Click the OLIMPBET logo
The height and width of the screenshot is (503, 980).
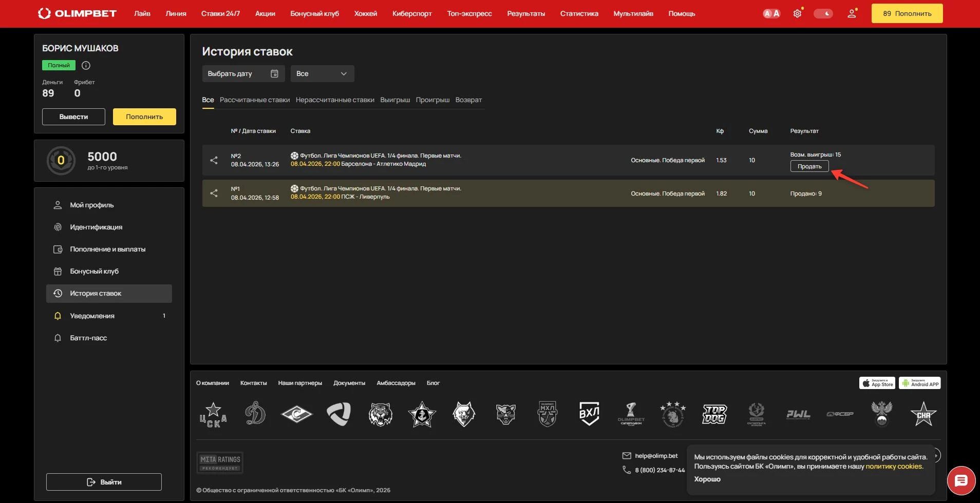(x=77, y=14)
